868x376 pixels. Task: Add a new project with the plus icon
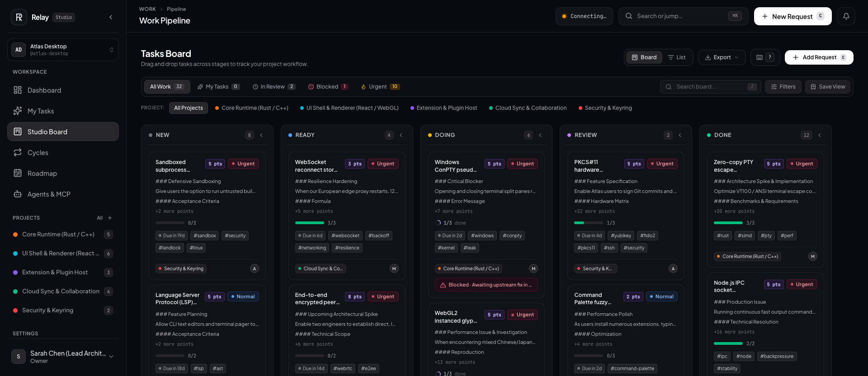click(x=110, y=218)
